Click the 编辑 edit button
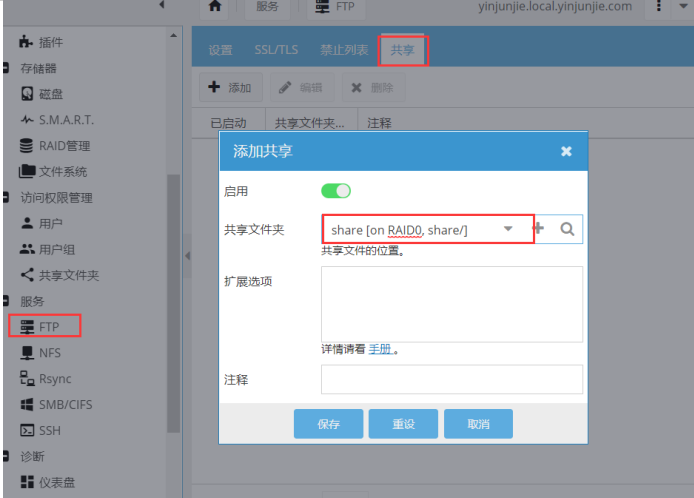 click(x=302, y=87)
